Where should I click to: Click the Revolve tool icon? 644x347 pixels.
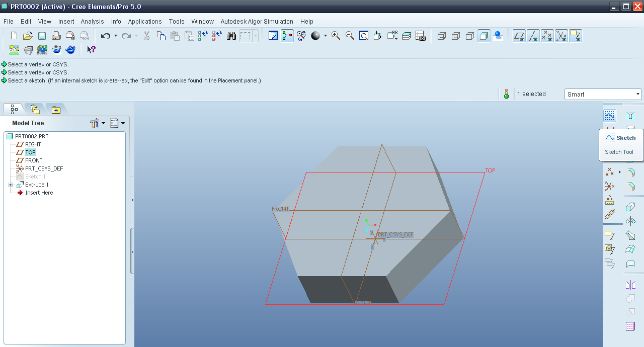pos(630,221)
